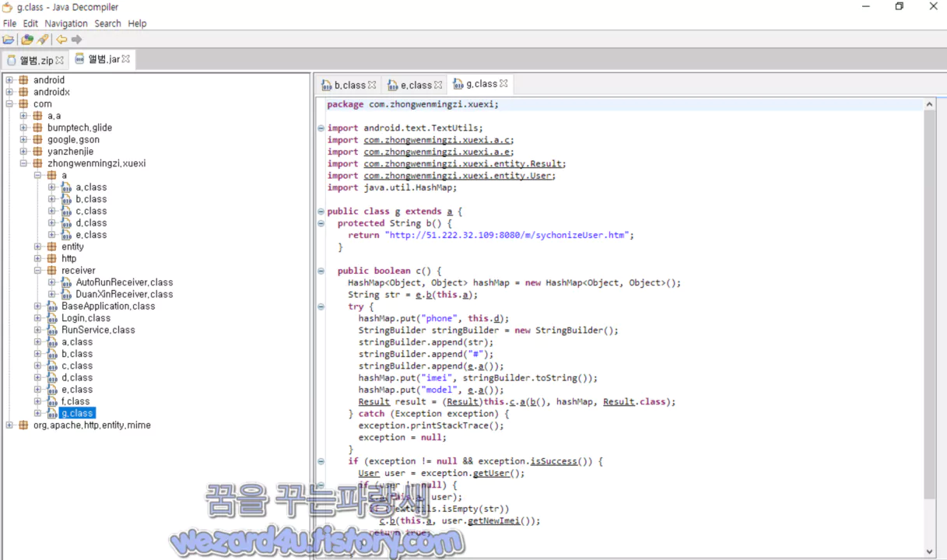The width and height of the screenshot is (947, 560).
Task: Open the Edit menu
Action: point(30,23)
